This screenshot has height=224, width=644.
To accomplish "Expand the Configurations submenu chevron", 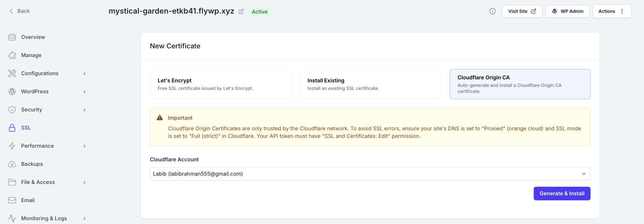I will [x=85, y=73].
